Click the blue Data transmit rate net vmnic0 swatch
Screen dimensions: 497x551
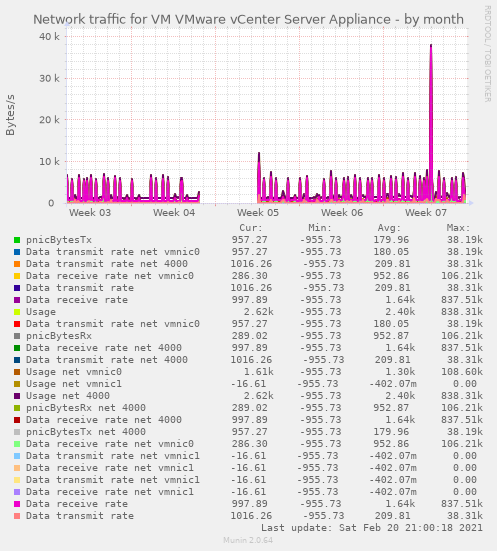coord(17,252)
